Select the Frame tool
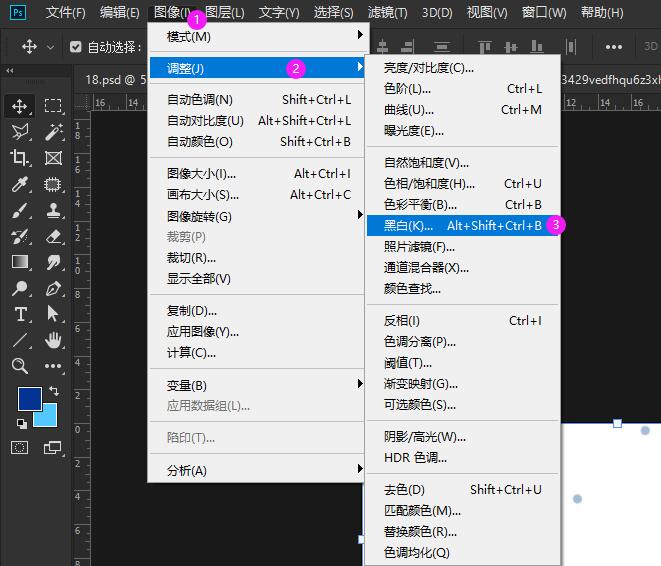The height and width of the screenshot is (566, 661). tap(53, 158)
